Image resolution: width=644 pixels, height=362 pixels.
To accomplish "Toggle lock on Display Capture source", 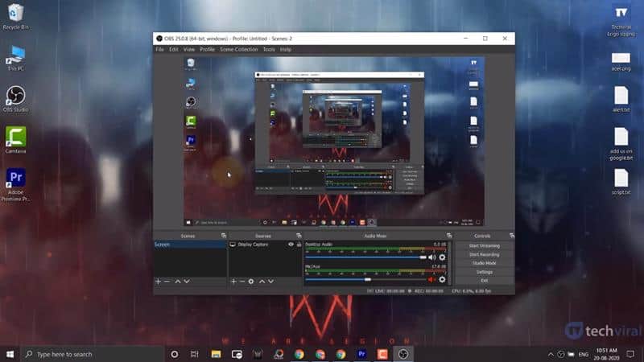I will point(299,245).
